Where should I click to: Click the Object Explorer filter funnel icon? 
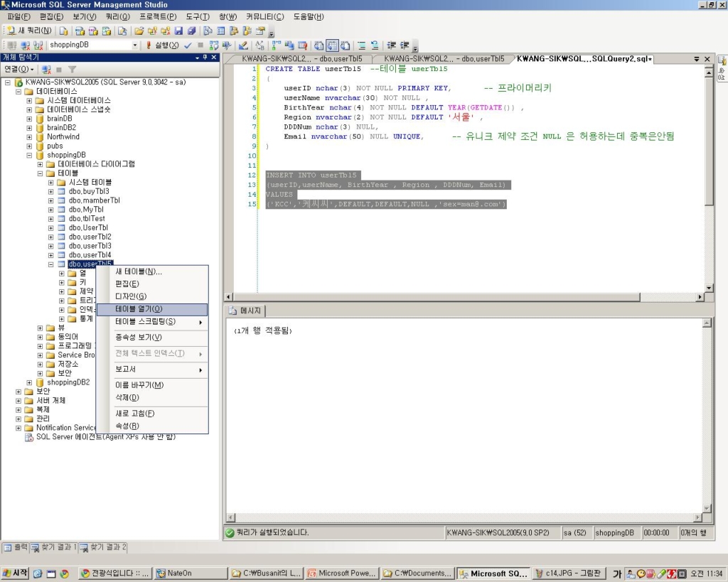point(72,70)
